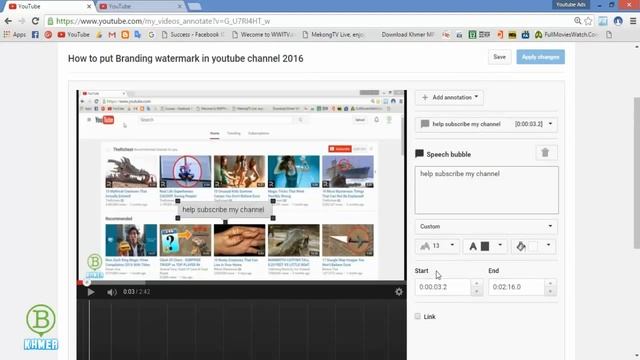The image size is (640, 360).
Task: Play the video in the annotation editor
Action: click(91, 292)
